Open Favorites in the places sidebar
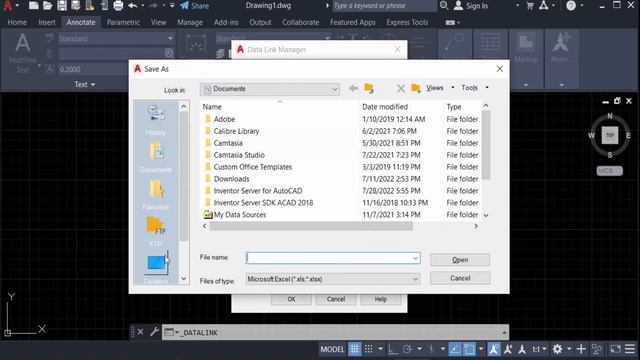The image size is (640, 360). tap(156, 195)
